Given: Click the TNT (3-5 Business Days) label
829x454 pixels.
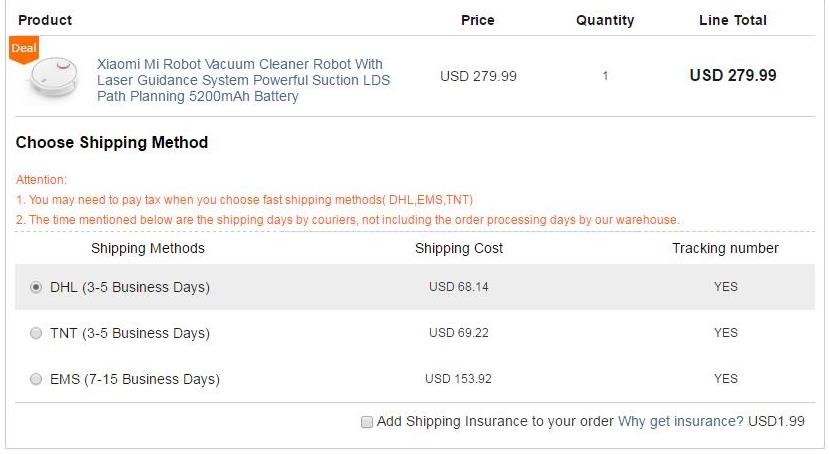Looking at the screenshot, I should click(x=130, y=333).
